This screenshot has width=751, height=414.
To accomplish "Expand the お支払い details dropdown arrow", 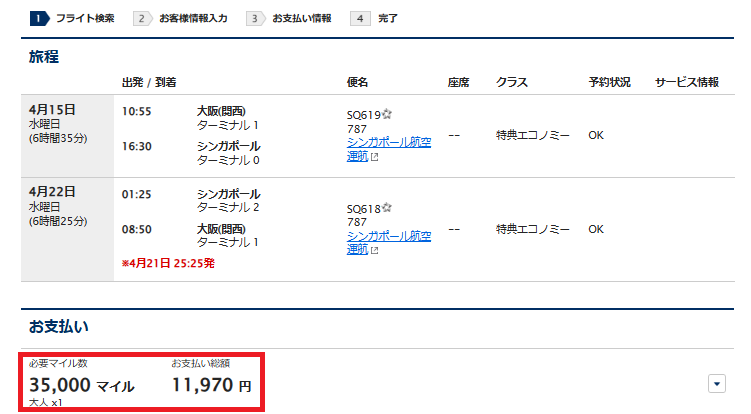I will [x=716, y=383].
